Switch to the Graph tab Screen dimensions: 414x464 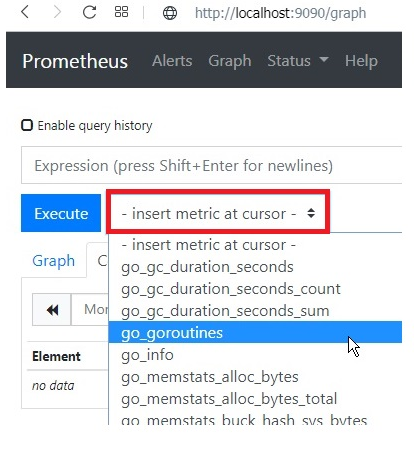click(53, 260)
